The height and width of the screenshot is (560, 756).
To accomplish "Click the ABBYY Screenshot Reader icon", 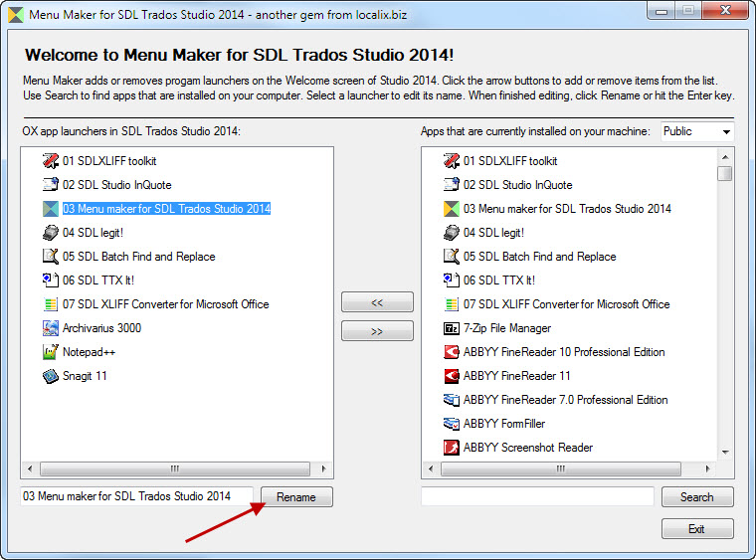I will 452,448.
